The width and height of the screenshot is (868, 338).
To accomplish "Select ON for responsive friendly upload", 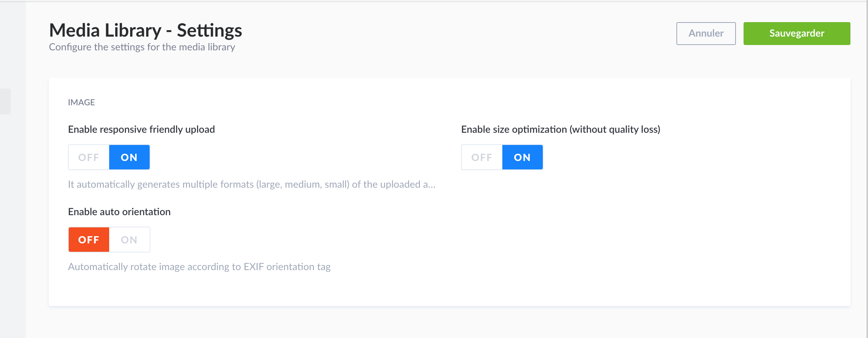I will [x=129, y=157].
